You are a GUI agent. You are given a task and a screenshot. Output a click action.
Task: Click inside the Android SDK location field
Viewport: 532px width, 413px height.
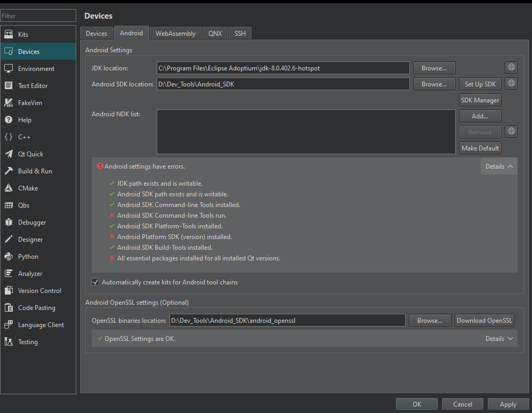pos(283,84)
